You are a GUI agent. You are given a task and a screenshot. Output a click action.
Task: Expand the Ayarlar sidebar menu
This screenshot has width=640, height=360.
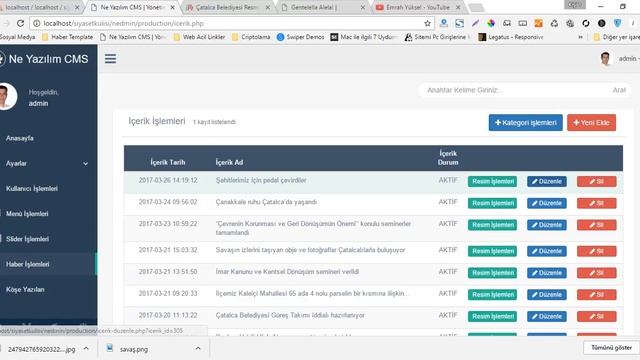point(47,163)
